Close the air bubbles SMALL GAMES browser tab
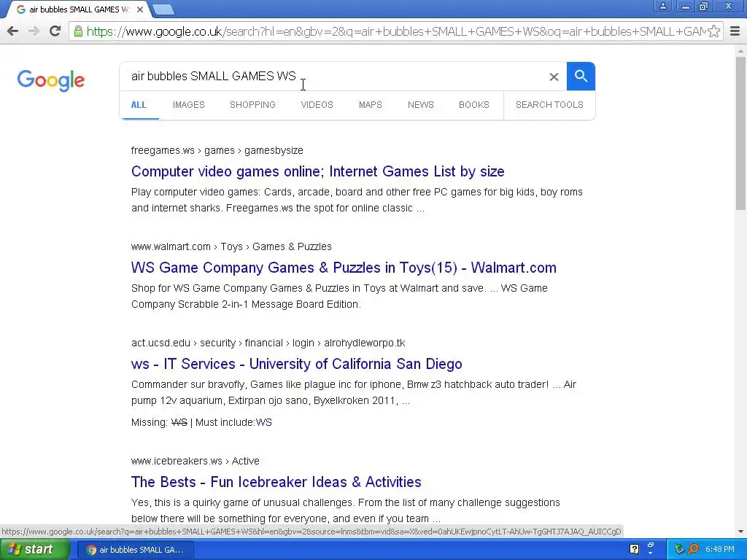This screenshot has width=747, height=560. tap(140, 9)
